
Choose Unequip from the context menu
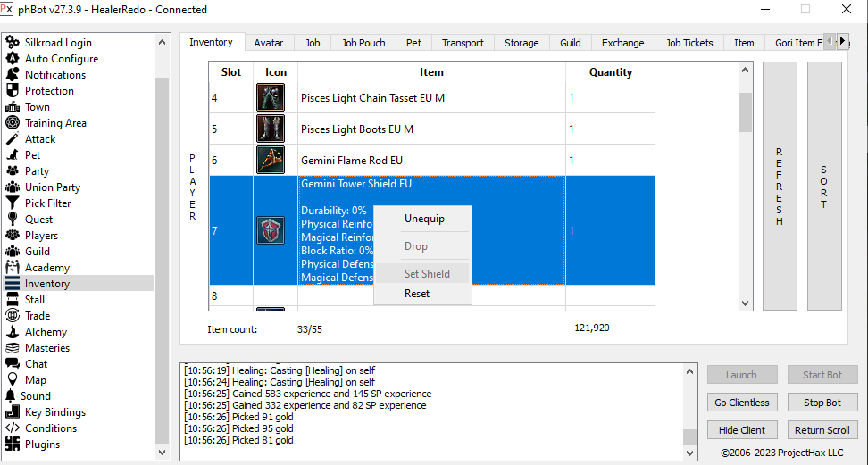424,219
